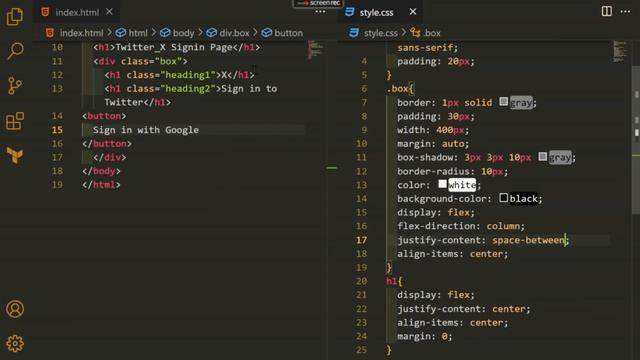This screenshot has width=640, height=360.
Task: Click the left editor minimap
Action: (315, 50)
